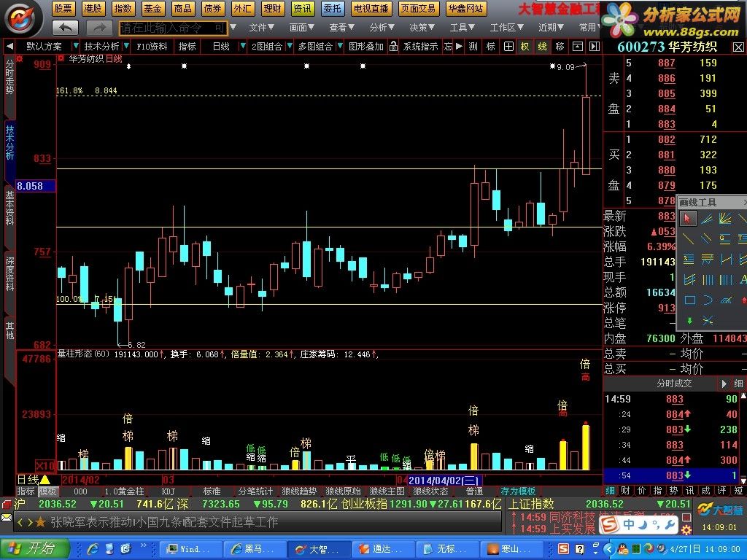Select the G golden section lines tool
Screen dimensions: 747x560
(725, 238)
